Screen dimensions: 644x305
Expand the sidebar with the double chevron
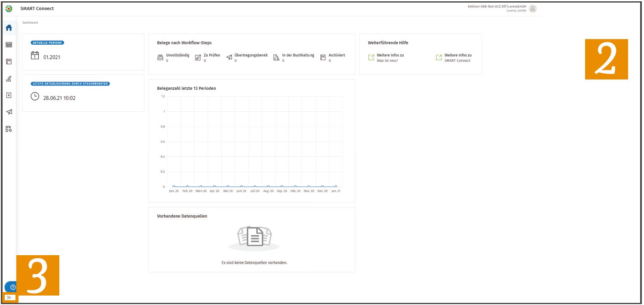point(9,297)
